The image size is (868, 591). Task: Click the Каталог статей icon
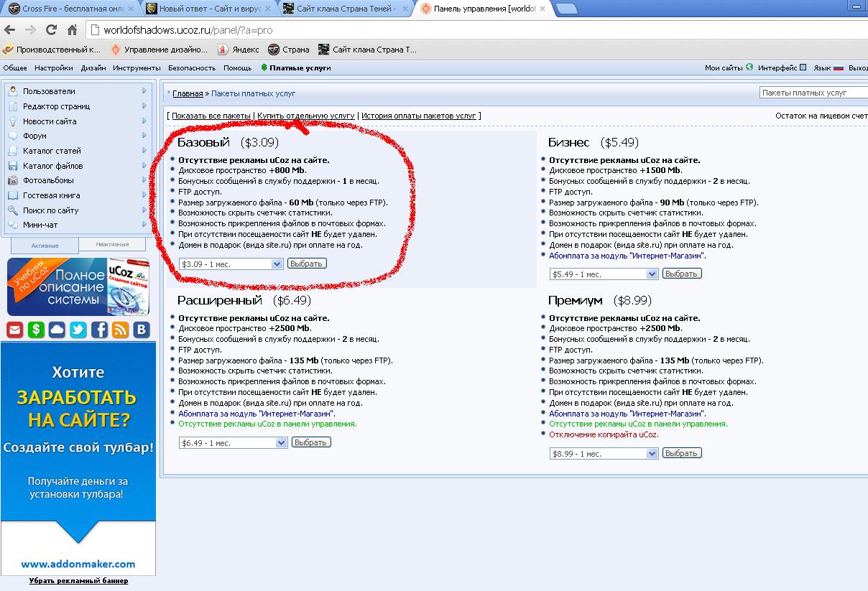click(13, 151)
